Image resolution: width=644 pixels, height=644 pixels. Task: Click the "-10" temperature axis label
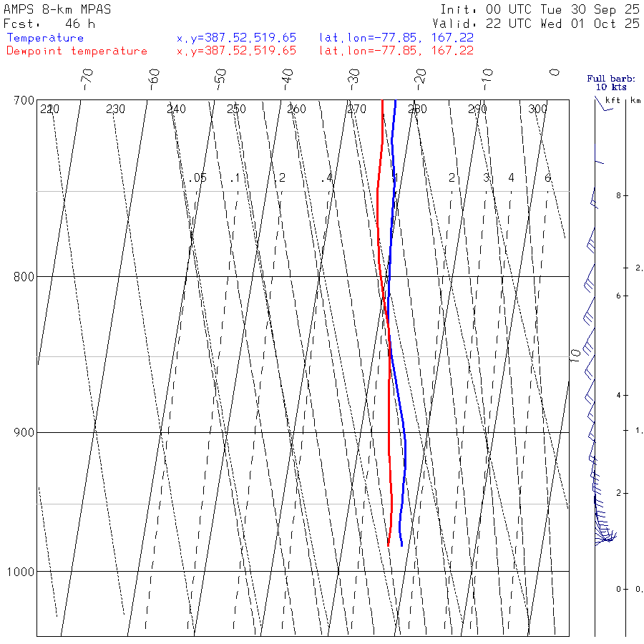487,79
